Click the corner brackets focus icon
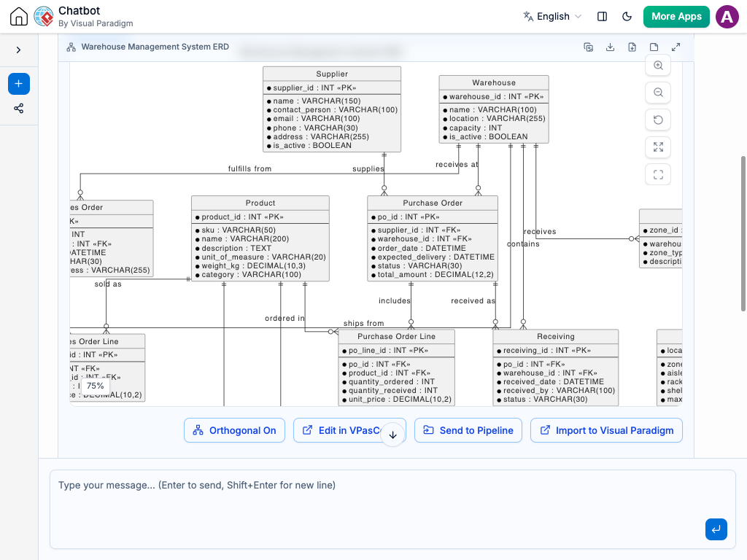Screen dimensions: 747x560 pyautogui.click(x=658, y=174)
